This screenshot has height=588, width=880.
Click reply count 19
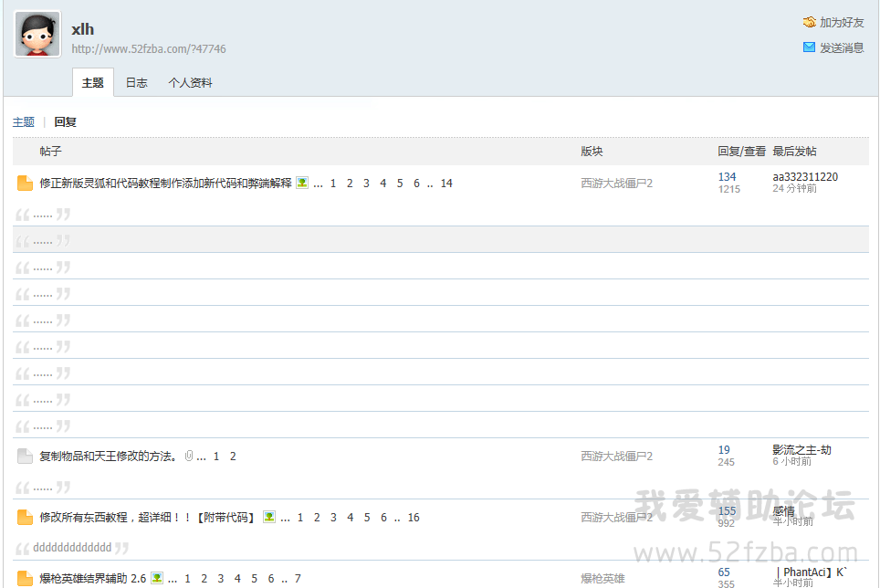tap(724, 450)
